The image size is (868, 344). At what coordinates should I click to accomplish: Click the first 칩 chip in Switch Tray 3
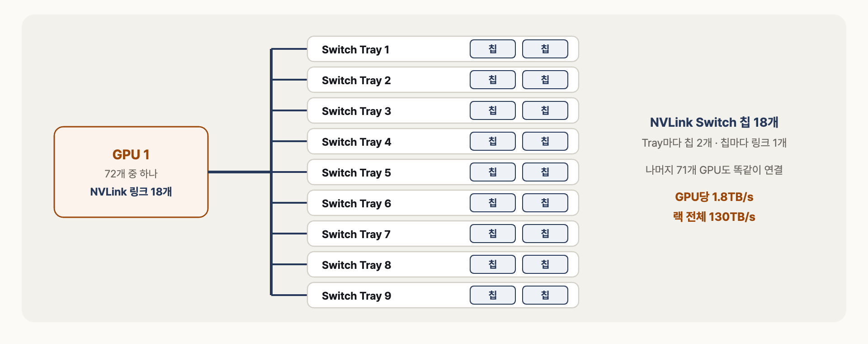point(493,110)
